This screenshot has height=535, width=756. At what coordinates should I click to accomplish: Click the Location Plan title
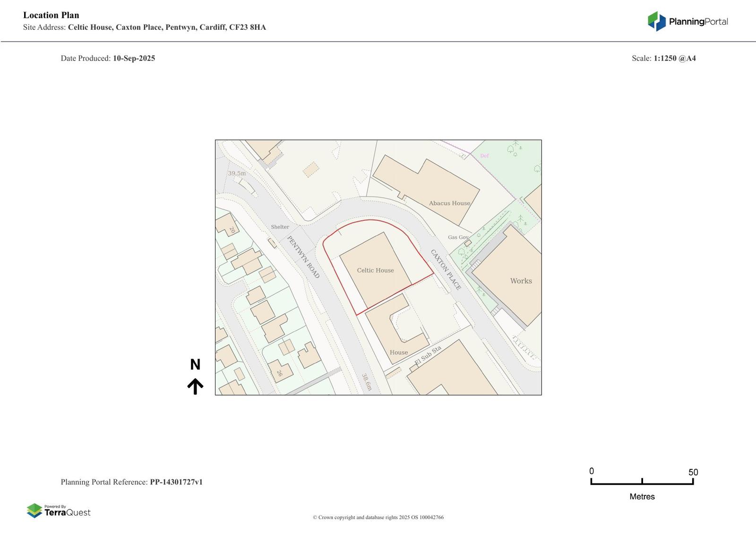tap(51, 15)
